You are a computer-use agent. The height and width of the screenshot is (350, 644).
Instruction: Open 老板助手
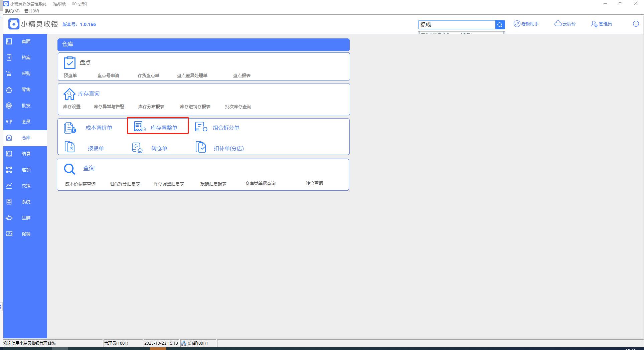click(x=526, y=24)
